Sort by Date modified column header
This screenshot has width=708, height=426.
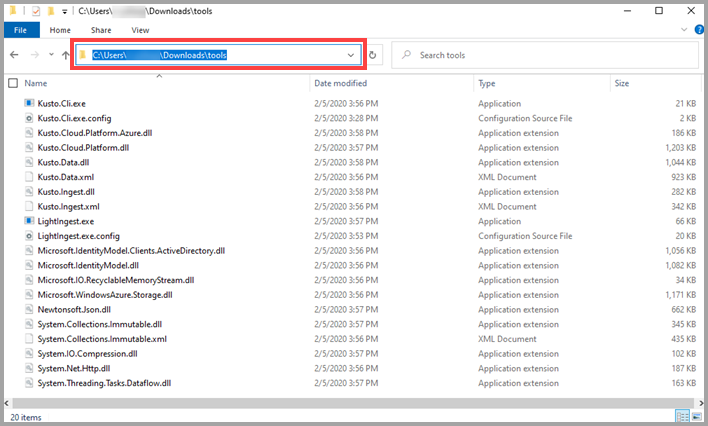coord(340,83)
